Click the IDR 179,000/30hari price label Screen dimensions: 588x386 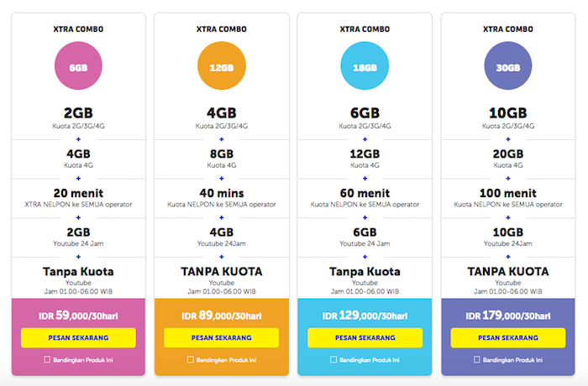508,316
